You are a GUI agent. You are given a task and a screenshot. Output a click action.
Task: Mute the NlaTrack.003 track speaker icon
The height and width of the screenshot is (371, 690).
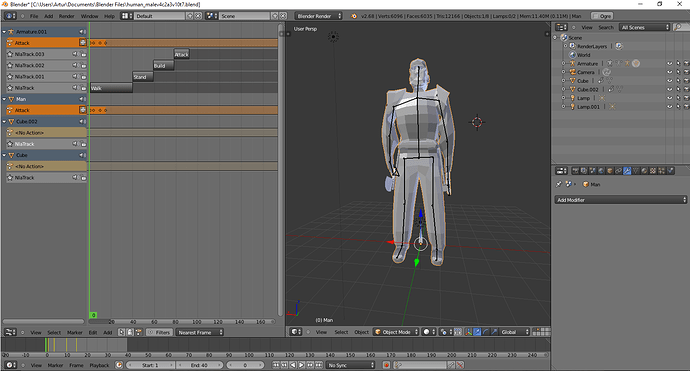click(x=75, y=54)
